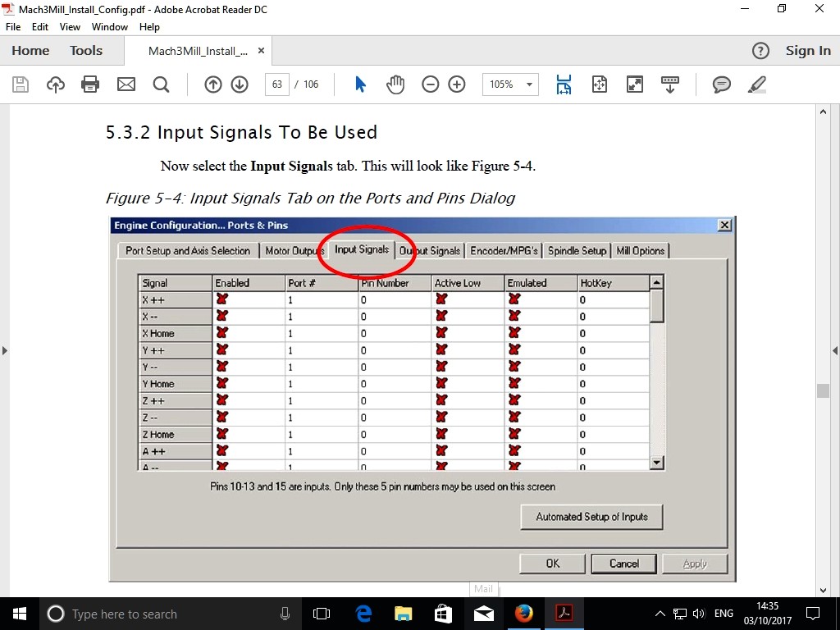Viewport: 840px width, 630px height.
Task: Open the Add comment sticky note tool
Action: point(722,84)
